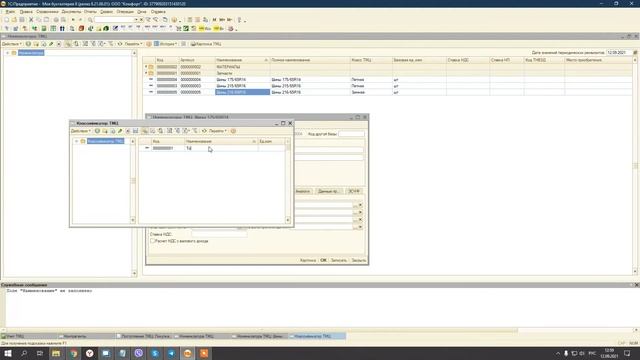Open the Отчеты menu
The height and width of the screenshot is (360, 640).
tap(90, 12)
